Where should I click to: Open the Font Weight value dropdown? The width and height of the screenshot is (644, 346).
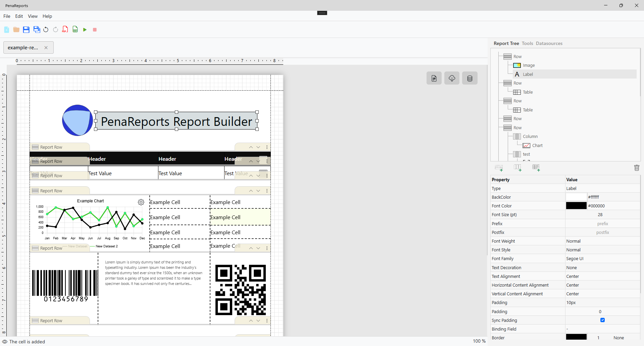pyautogui.click(x=602, y=241)
